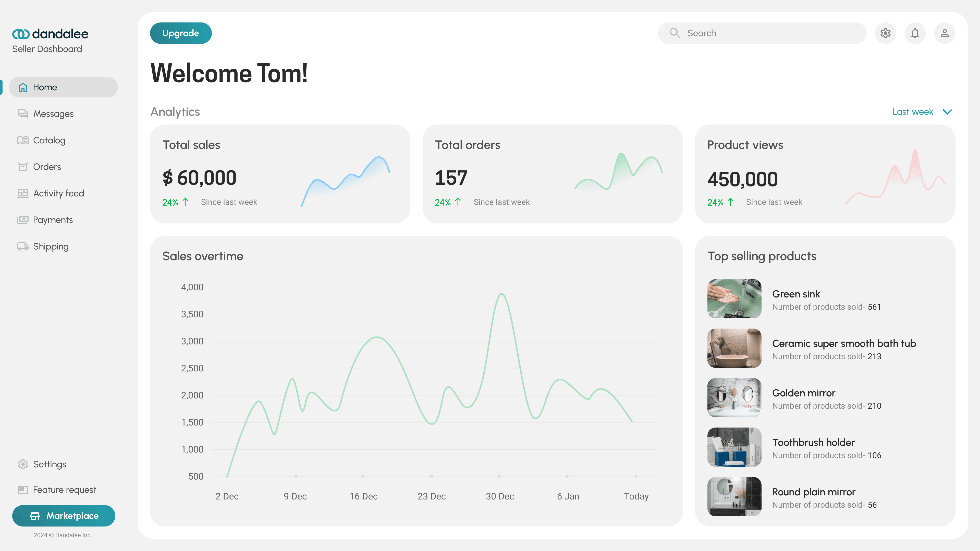The height and width of the screenshot is (551, 980).
Task: Open the Marketplace button
Action: click(x=64, y=516)
